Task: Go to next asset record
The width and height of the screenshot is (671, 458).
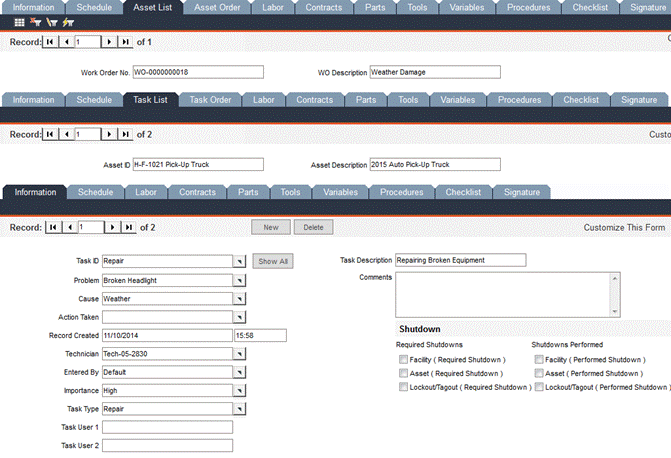Action: (111, 133)
